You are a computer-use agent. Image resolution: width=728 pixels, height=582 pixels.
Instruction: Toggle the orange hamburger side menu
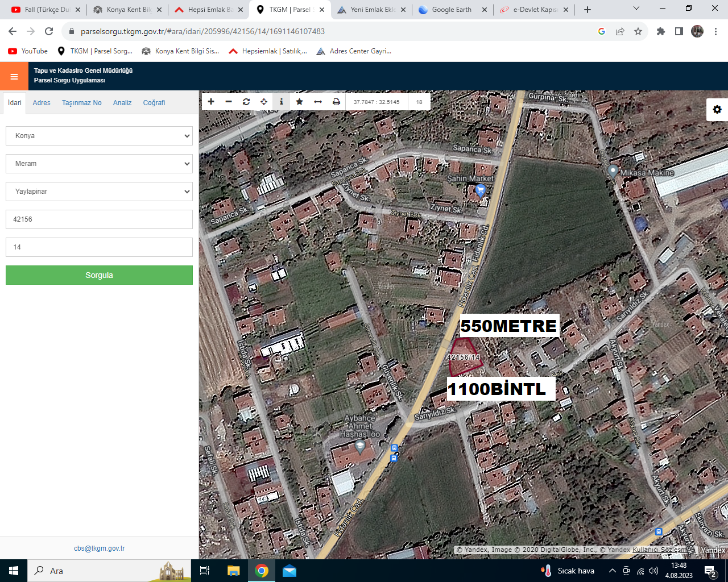point(14,76)
